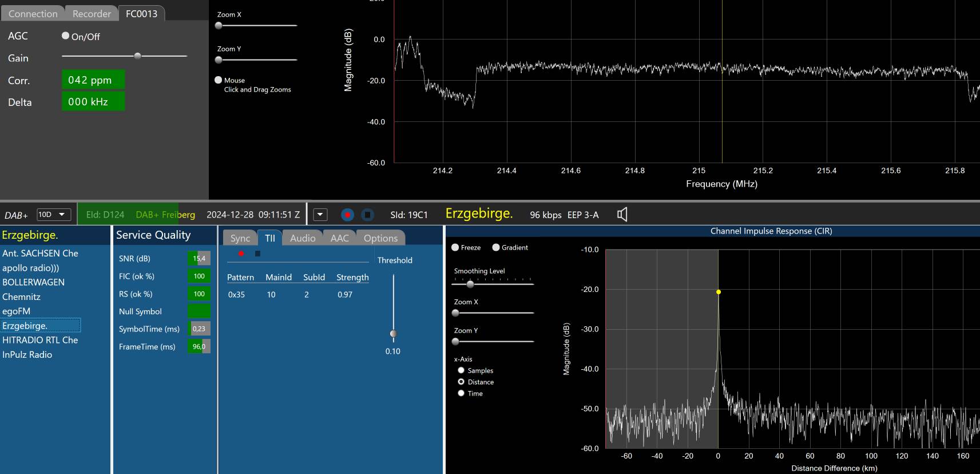The width and height of the screenshot is (980, 474).
Task: Enable the Gradient option for CIR
Action: [x=496, y=247]
